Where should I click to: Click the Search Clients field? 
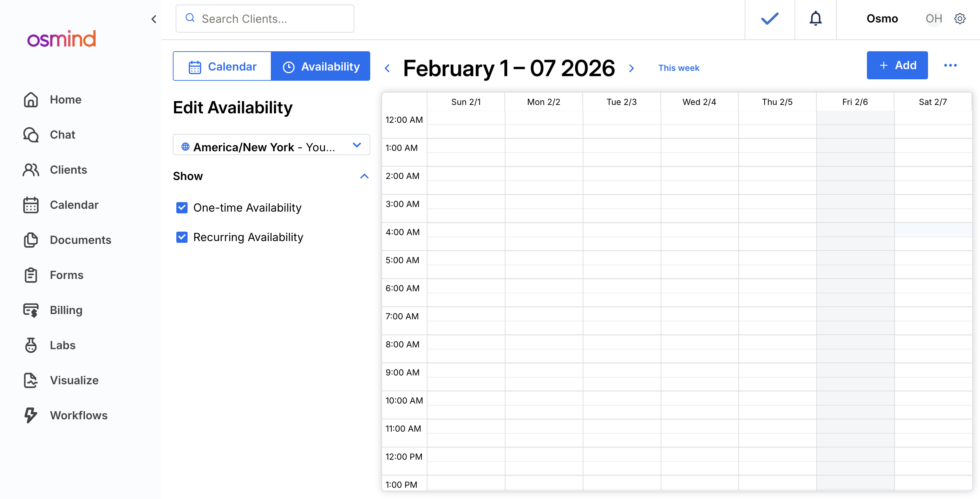pyautogui.click(x=265, y=19)
